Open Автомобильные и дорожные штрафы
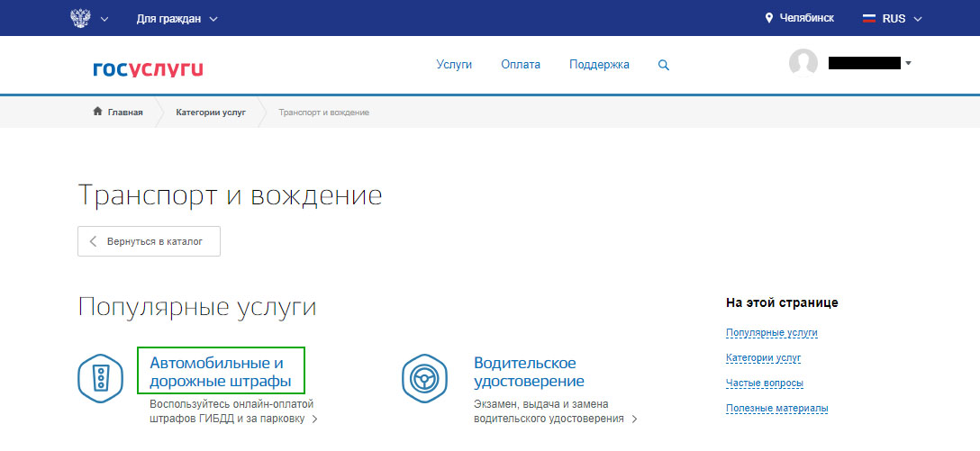The height and width of the screenshot is (451, 980). click(221, 372)
